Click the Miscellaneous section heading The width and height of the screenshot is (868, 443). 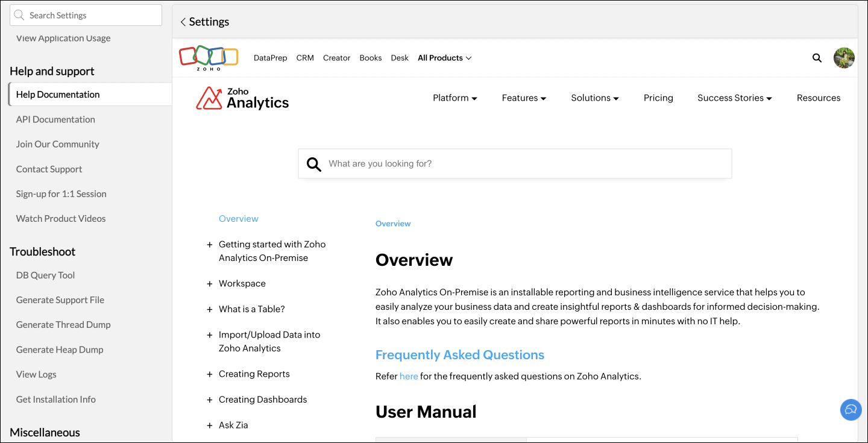tap(45, 433)
